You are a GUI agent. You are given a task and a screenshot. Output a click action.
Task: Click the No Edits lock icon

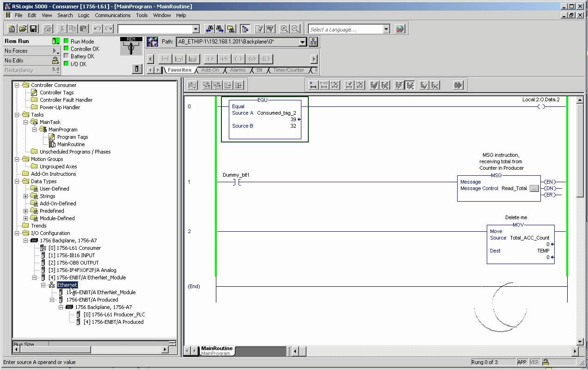point(55,61)
